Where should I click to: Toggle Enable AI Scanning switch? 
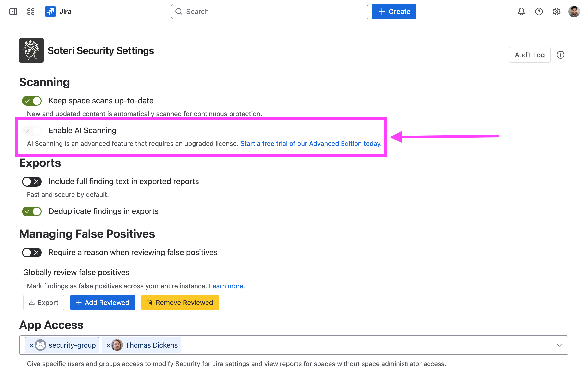(x=32, y=131)
